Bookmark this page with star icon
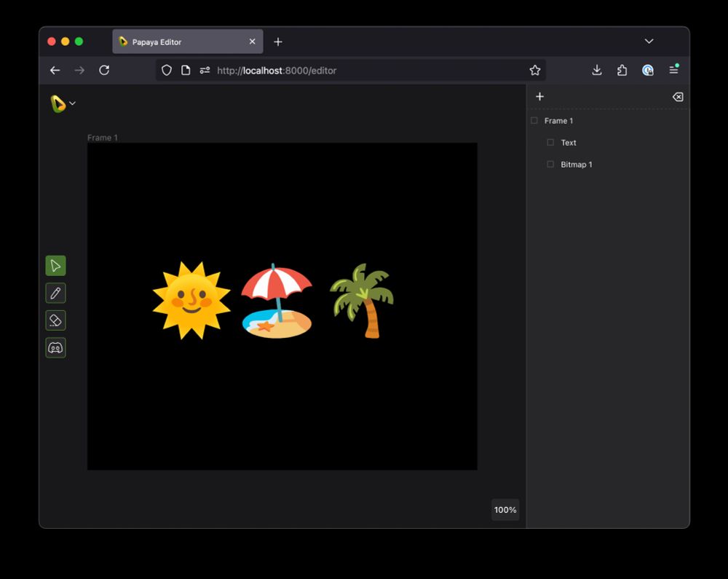 (535, 70)
